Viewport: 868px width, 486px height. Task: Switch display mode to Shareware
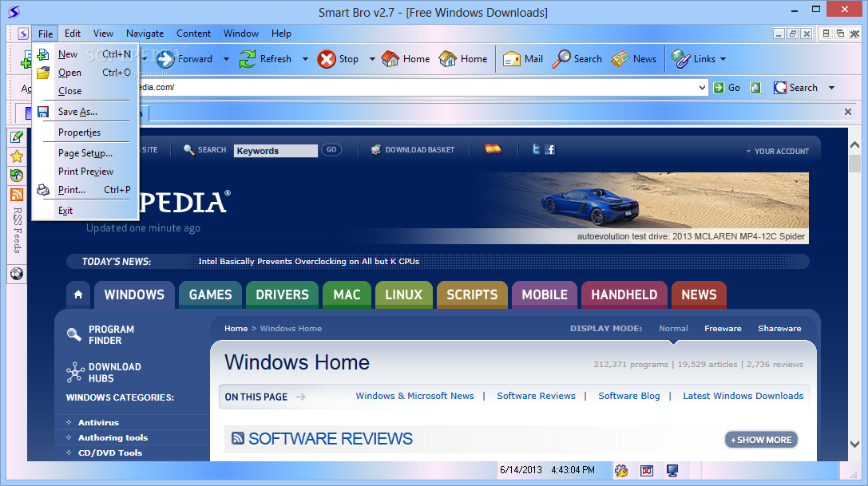click(779, 328)
